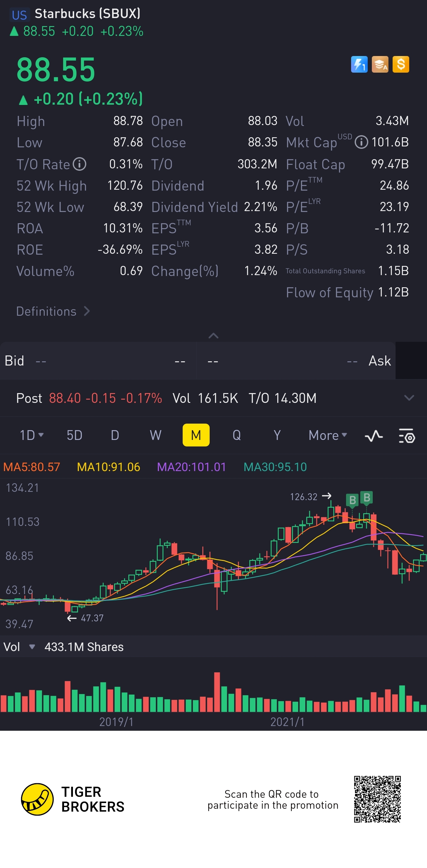
Task: Tap the US market tag
Action: click(19, 15)
